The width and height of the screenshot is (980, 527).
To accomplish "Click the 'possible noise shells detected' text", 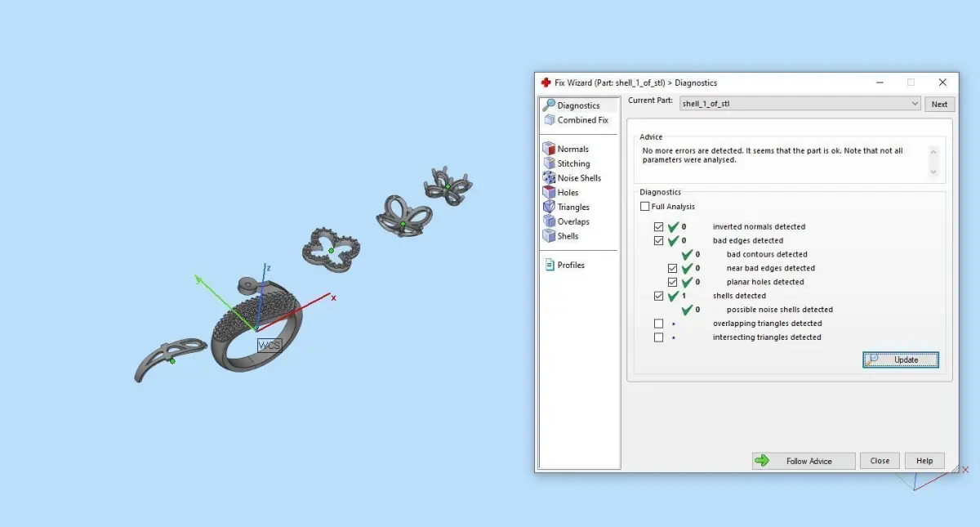I will (x=780, y=310).
